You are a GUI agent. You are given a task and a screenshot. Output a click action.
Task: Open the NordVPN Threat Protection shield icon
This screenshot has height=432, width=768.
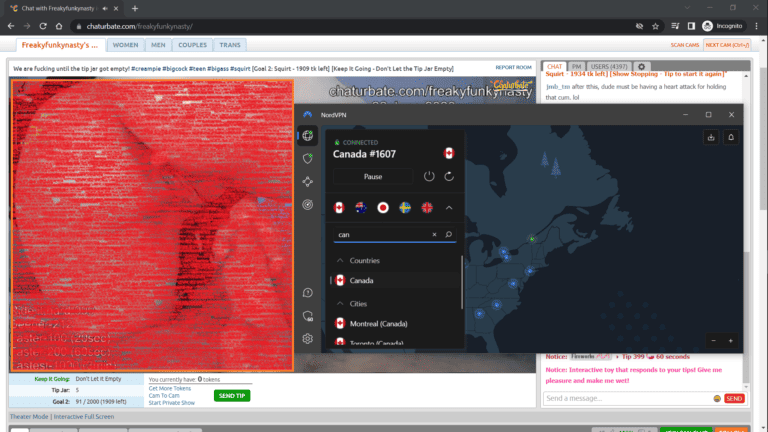308,158
